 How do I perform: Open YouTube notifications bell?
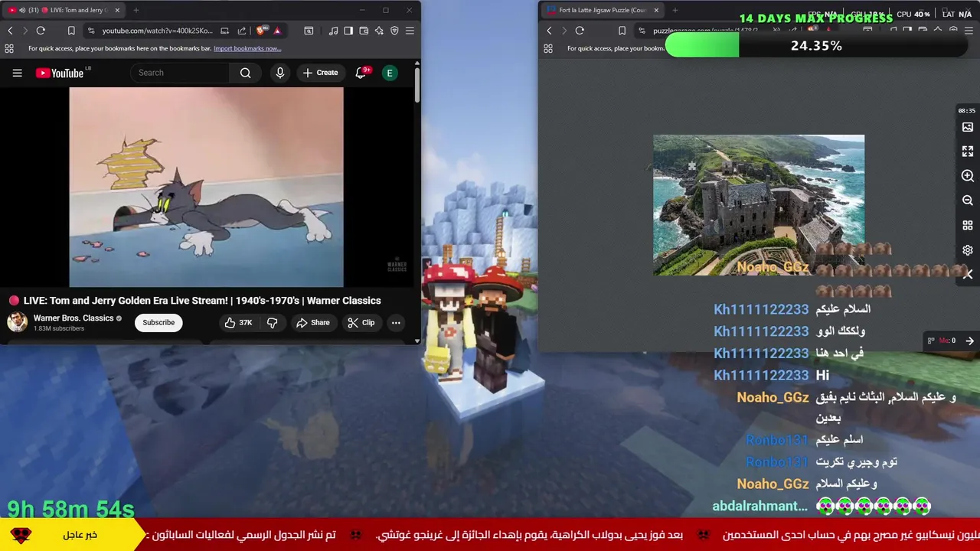click(361, 73)
